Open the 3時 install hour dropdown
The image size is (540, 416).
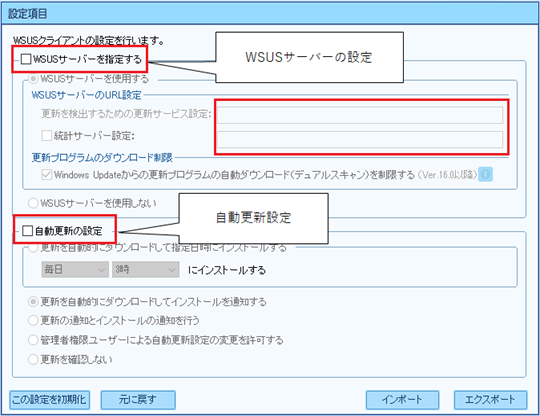coord(146,269)
